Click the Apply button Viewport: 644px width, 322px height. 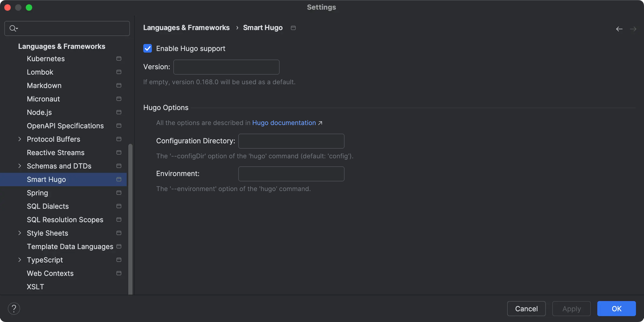(x=572, y=309)
